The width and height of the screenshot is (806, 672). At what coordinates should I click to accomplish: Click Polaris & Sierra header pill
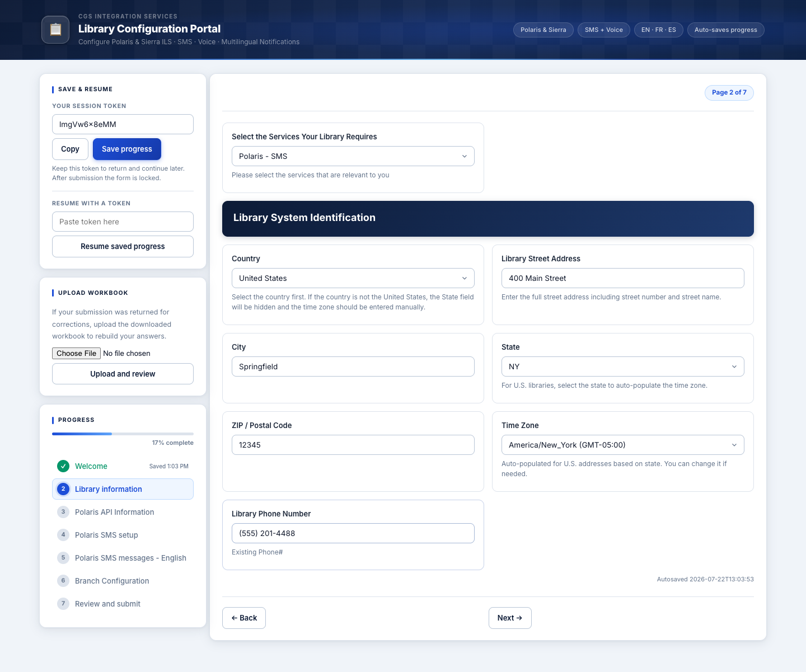pos(543,30)
